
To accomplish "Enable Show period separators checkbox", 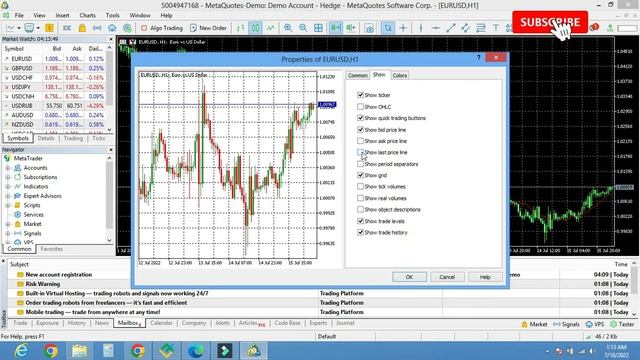I will tap(360, 164).
